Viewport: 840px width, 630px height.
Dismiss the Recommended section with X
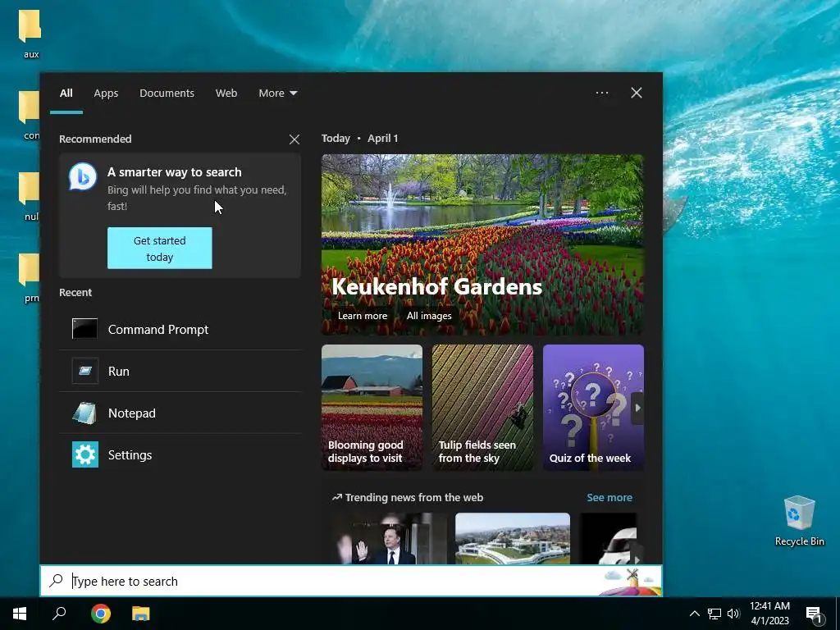pyautogui.click(x=294, y=139)
